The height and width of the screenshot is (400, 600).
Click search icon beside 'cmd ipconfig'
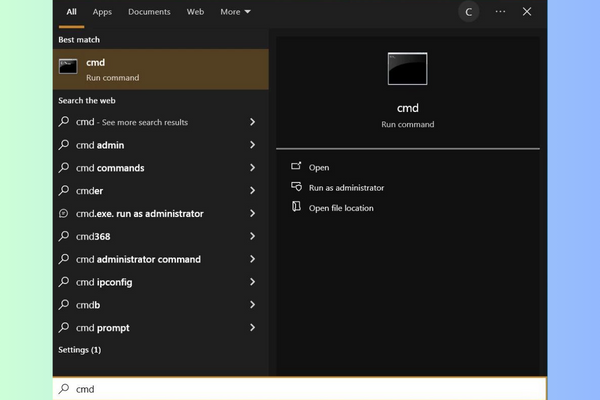tap(64, 282)
